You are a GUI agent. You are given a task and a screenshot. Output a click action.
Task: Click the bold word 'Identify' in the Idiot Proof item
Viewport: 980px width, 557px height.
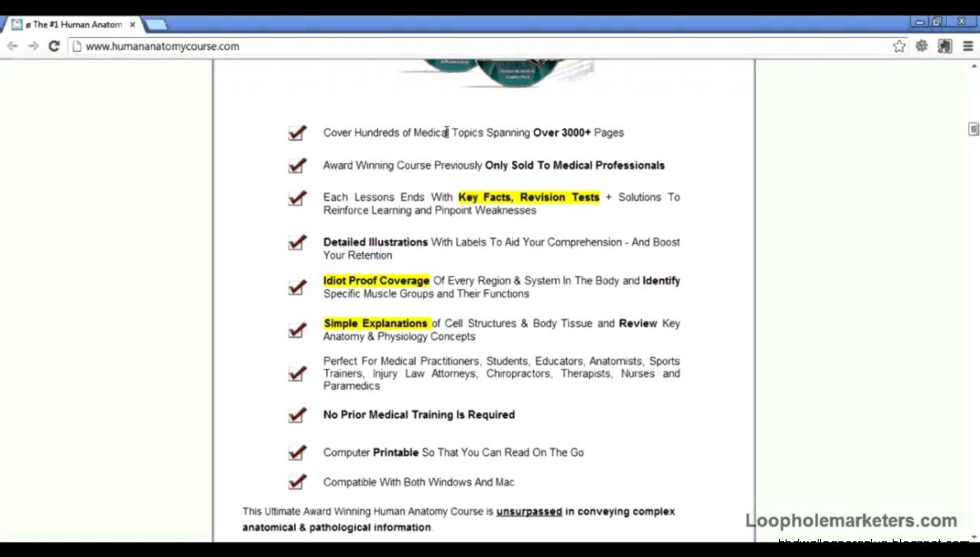(x=661, y=281)
